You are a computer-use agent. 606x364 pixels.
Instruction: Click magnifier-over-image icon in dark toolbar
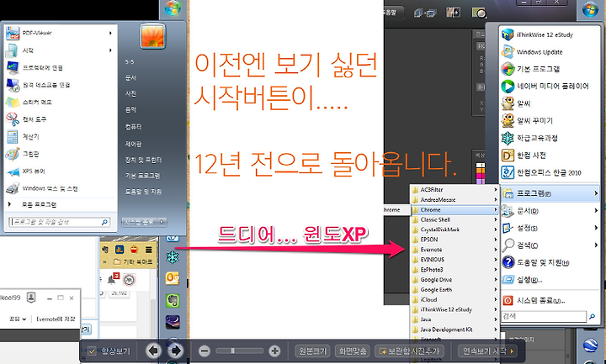click(479, 13)
